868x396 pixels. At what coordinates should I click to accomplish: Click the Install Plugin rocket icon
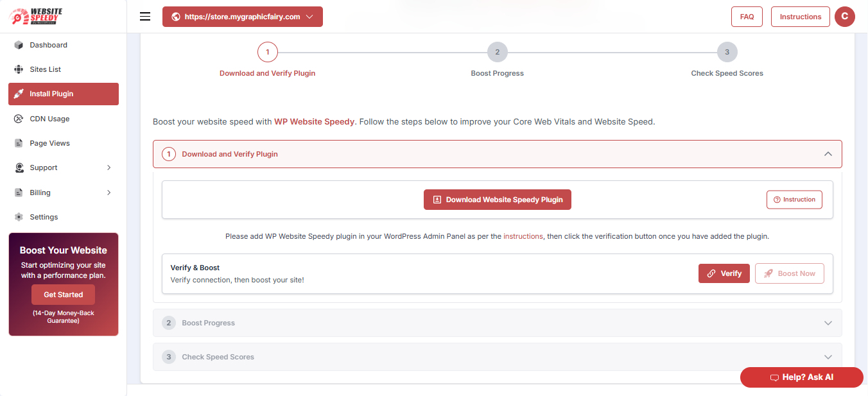coord(19,94)
